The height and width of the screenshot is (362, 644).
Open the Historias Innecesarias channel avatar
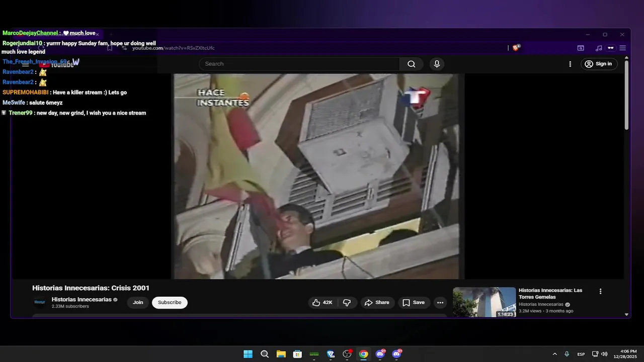coord(40,303)
